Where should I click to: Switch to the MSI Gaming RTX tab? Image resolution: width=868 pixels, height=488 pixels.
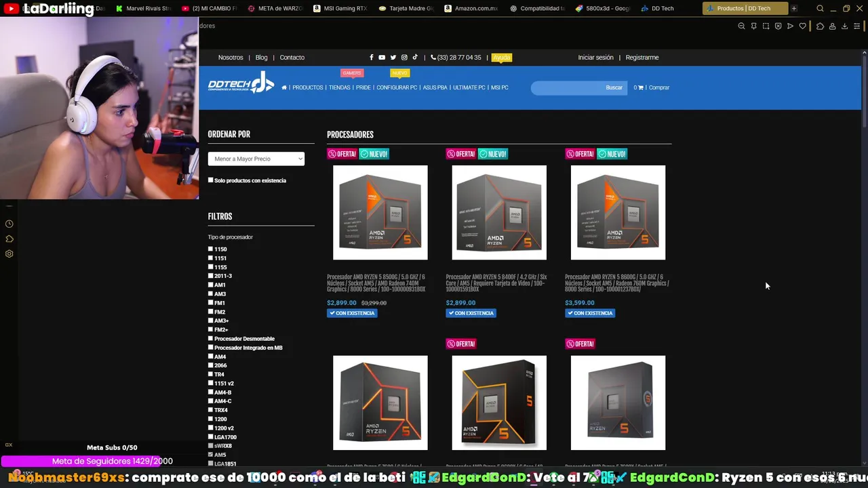point(340,9)
